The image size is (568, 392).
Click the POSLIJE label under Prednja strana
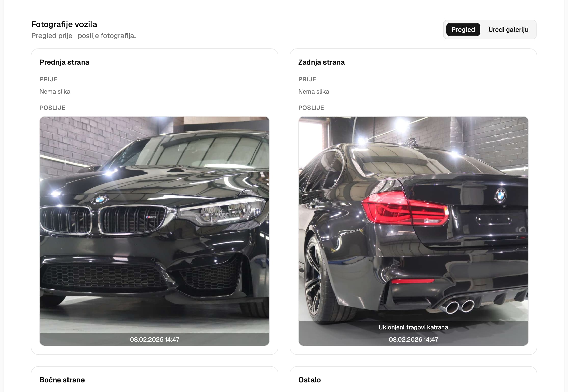click(52, 108)
